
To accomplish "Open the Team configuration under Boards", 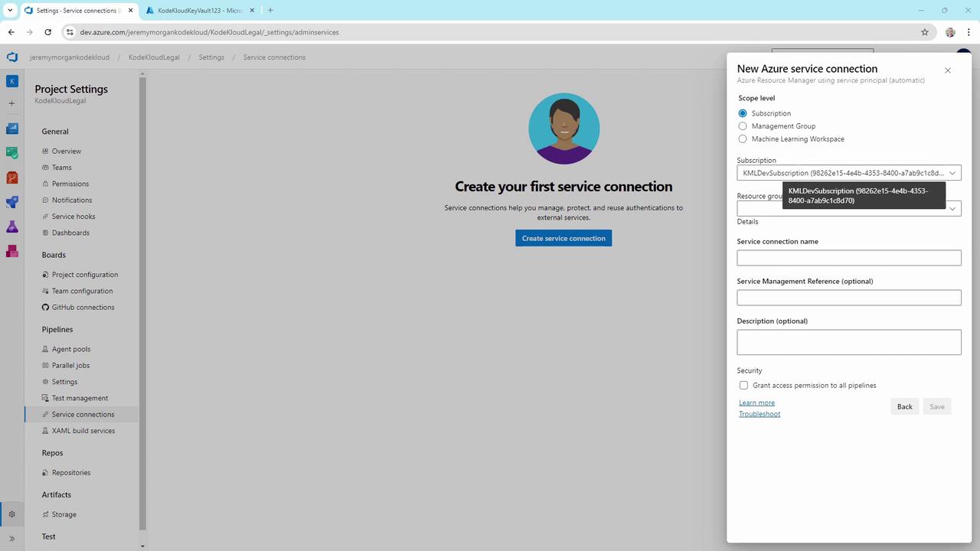I will tap(82, 291).
